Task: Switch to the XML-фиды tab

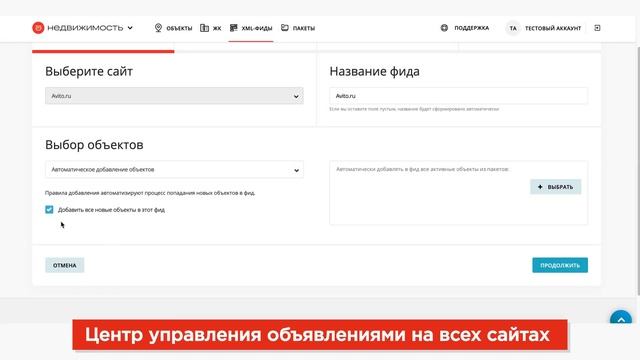Action: (x=256, y=28)
